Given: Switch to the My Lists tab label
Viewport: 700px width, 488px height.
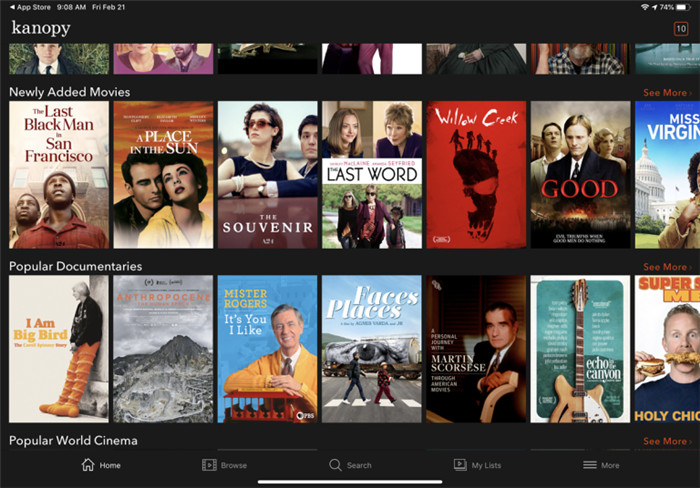Looking at the screenshot, I should pos(486,465).
